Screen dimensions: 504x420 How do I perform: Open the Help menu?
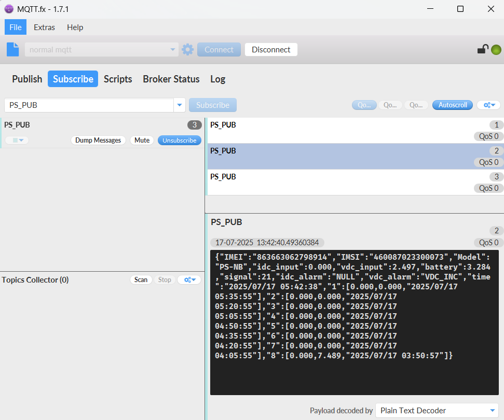point(75,27)
